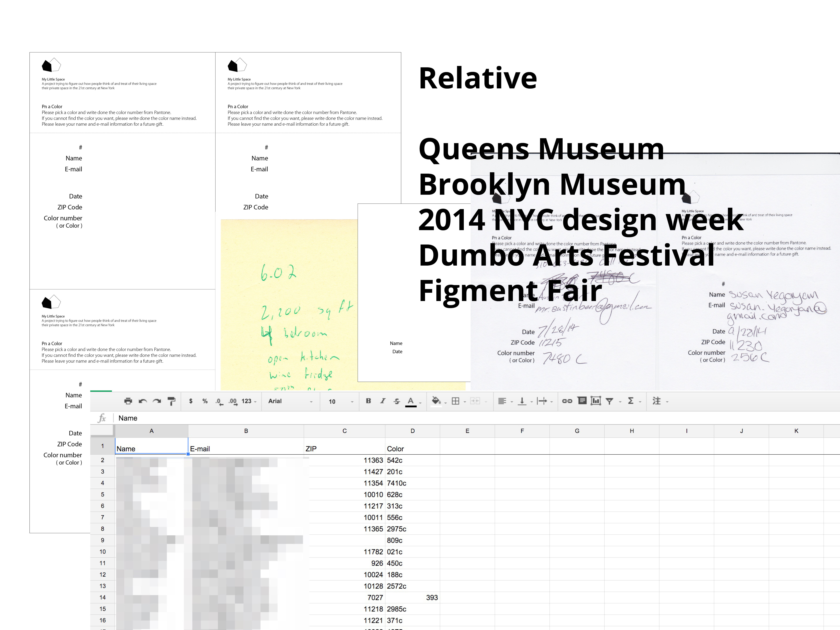This screenshot has width=840, height=630.
Task: Select column E header
Action: point(468,431)
